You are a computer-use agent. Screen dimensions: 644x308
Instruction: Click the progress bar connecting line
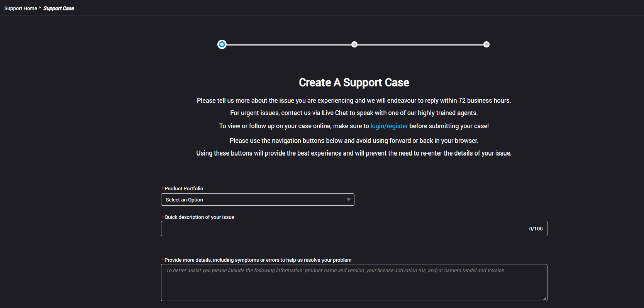pyautogui.click(x=290, y=44)
